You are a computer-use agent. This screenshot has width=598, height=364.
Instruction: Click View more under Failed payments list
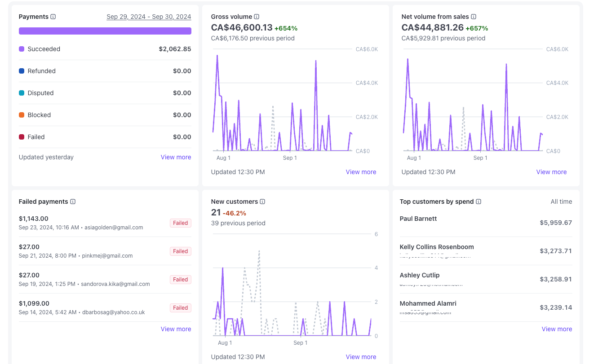click(x=176, y=329)
